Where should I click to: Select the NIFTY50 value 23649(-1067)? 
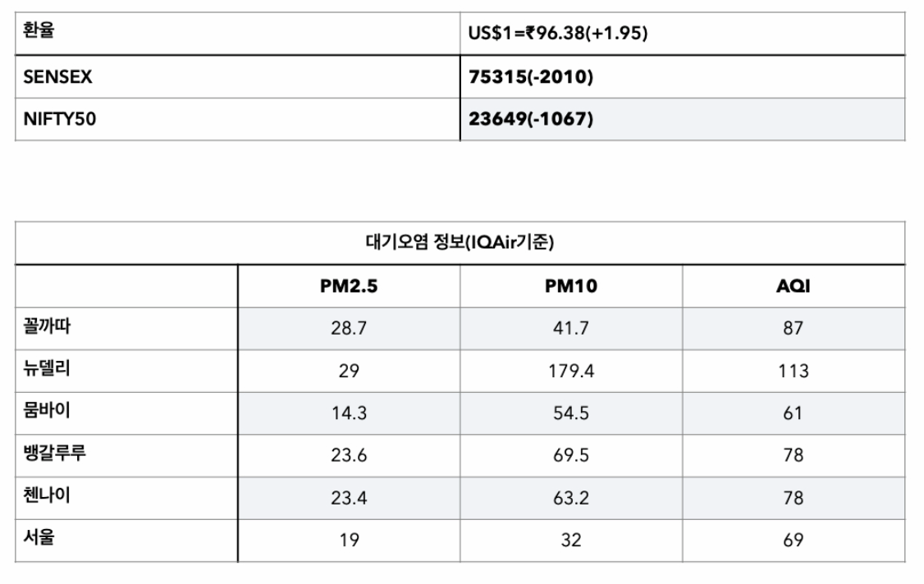[x=530, y=119]
